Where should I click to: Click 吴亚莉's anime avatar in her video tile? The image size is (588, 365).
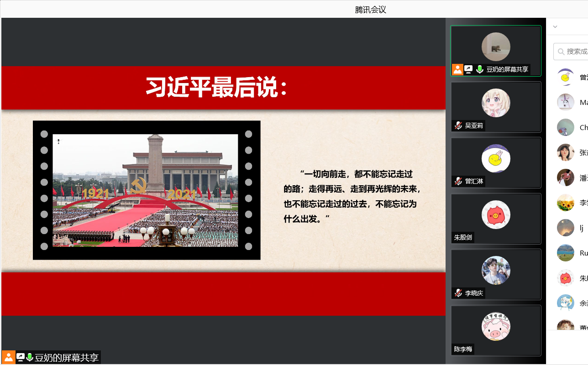[x=496, y=103]
